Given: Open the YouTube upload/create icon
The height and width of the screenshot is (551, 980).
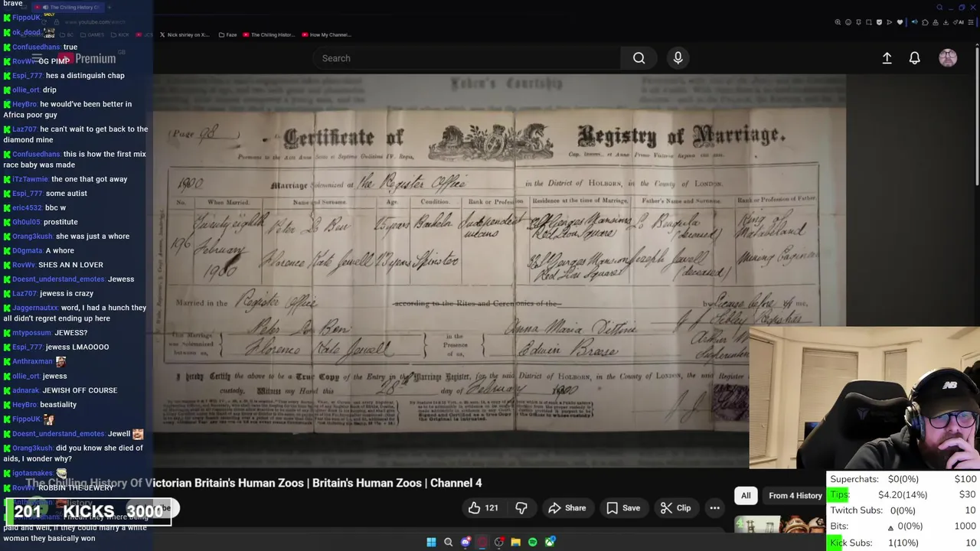Looking at the screenshot, I should 887,58.
